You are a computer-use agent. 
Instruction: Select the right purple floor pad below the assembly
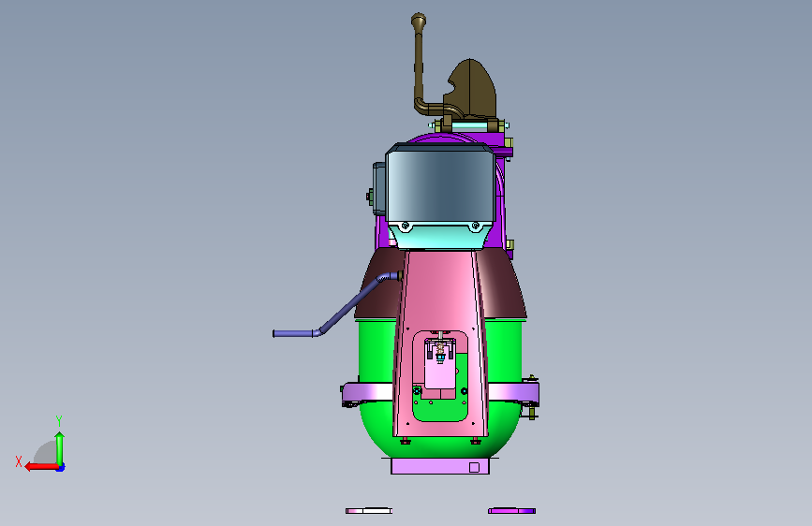[x=511, y=511]
